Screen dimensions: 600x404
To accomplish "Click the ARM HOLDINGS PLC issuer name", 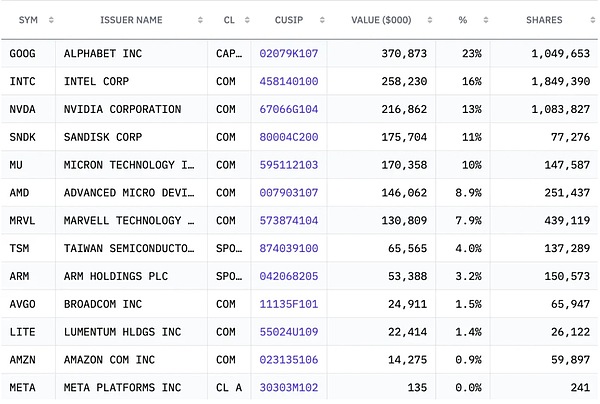I will (x=116, y=276).
